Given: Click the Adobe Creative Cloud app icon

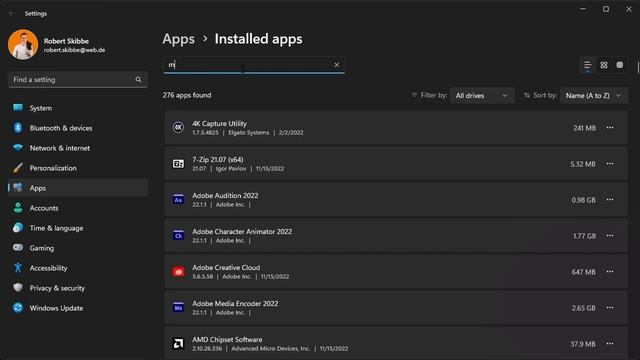Looking at the screenshot, I should pos(178,271).
